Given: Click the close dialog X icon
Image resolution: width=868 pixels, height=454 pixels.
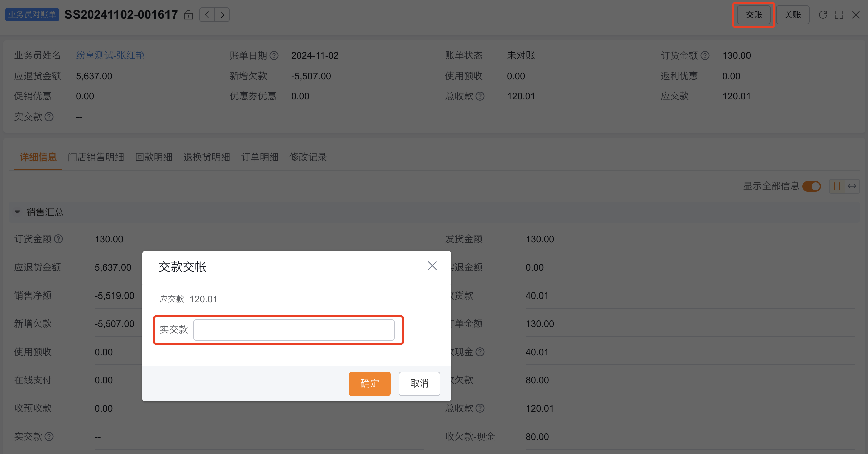Looking at the screenshot, I should pos(432,266).
